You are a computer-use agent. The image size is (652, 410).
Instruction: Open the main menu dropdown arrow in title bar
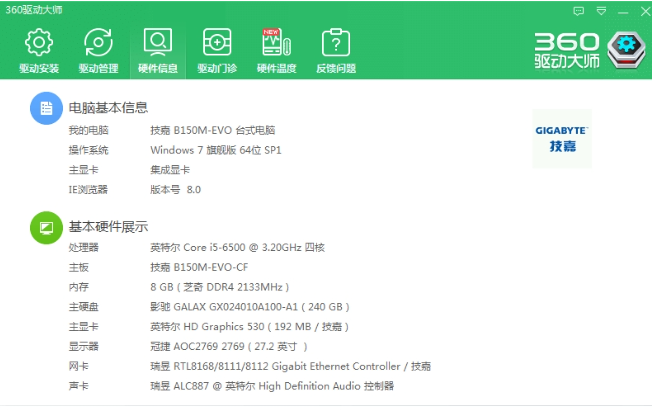(601, 11)
